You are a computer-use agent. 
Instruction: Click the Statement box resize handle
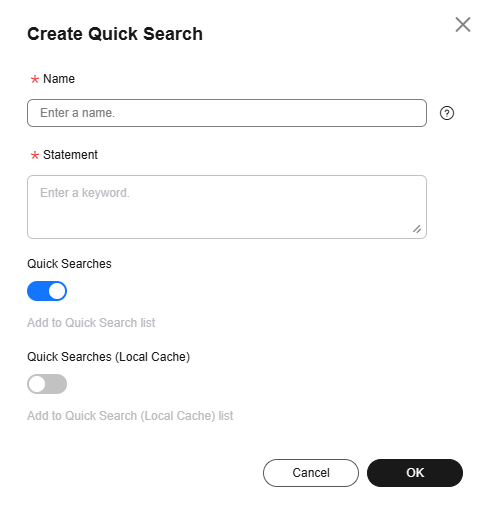[417, 229]
